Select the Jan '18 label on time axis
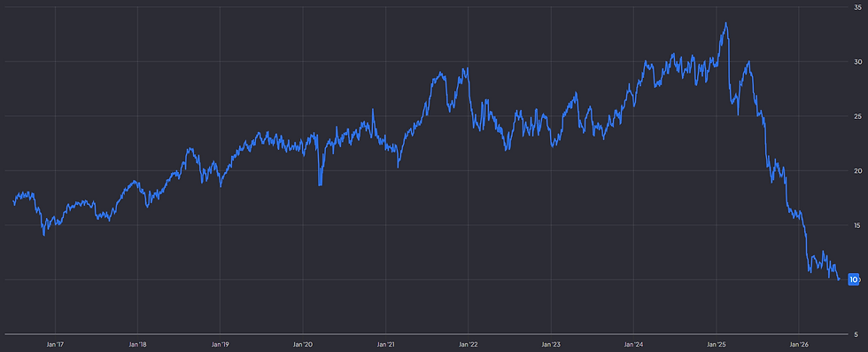Viewport: 868px width, 352px height. [x=138, y=344]
